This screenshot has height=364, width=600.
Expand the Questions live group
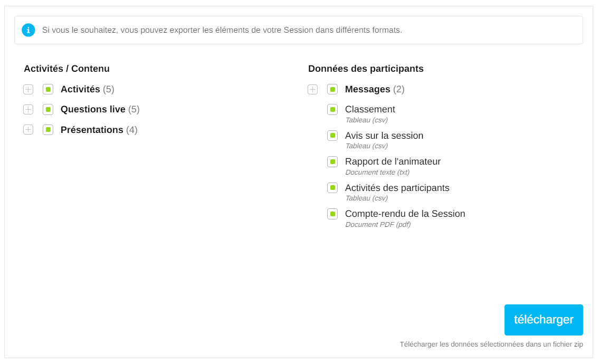click(x=28, y=110)
